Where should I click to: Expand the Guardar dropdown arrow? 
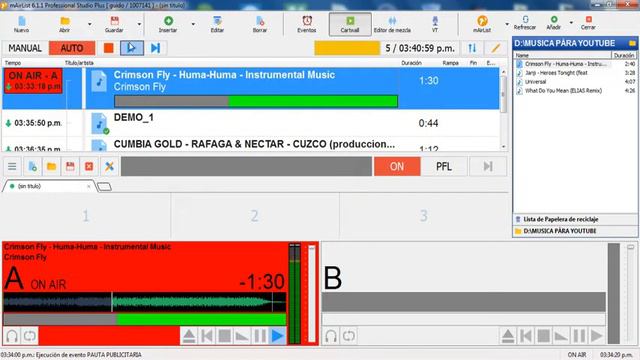coord(139,24)
